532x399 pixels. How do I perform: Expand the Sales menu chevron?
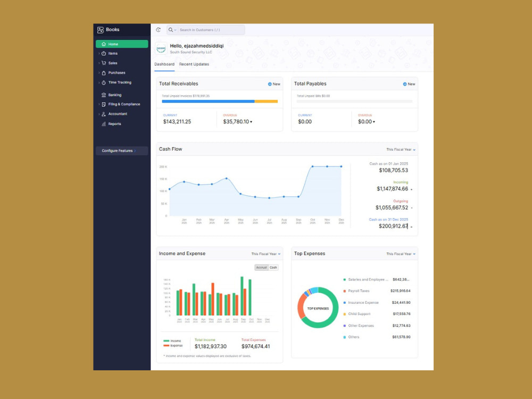99,63
